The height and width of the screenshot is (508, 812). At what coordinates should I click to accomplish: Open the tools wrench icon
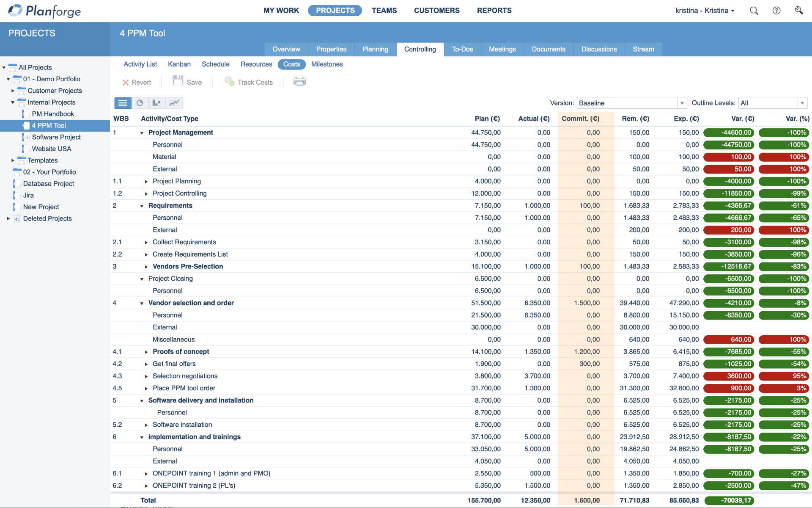(x=798, y=11)
